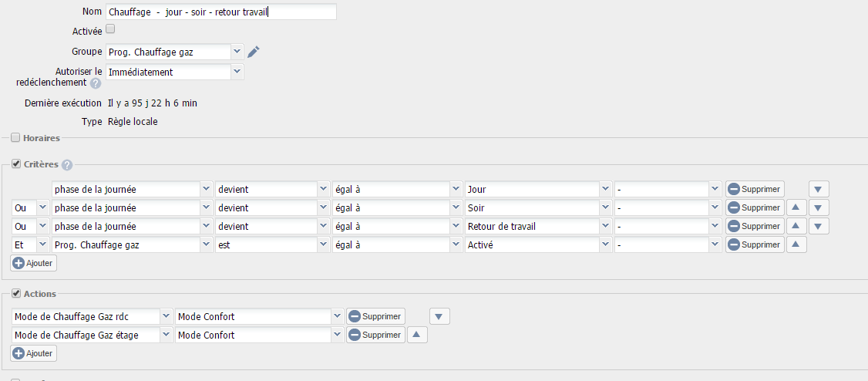This screenshot has width=868, height=381.
Task: Uncheck the Critères section checkbox
Action: click(x=15, y=164)
